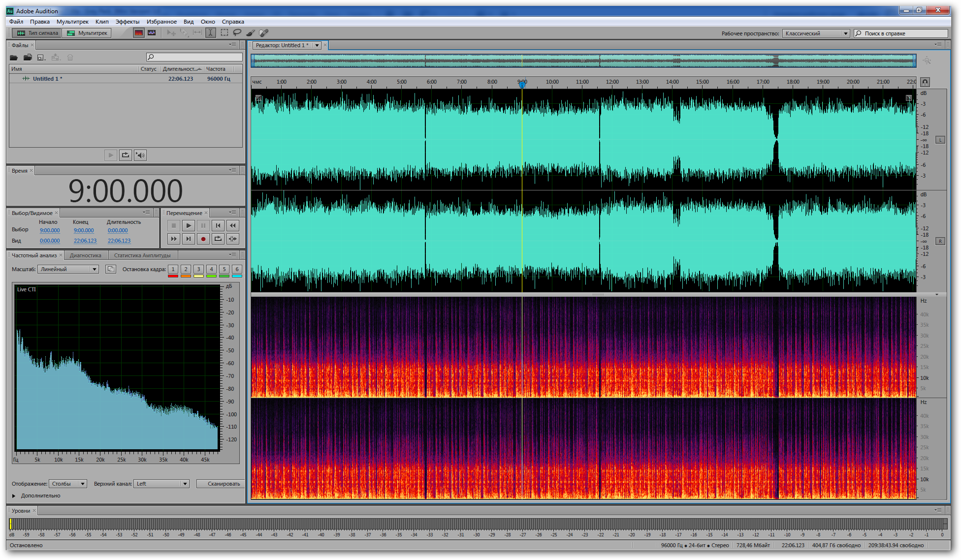Select the Marquee selection tool
The width and height of the screenshot is (961, 560).
click(224, 33)
